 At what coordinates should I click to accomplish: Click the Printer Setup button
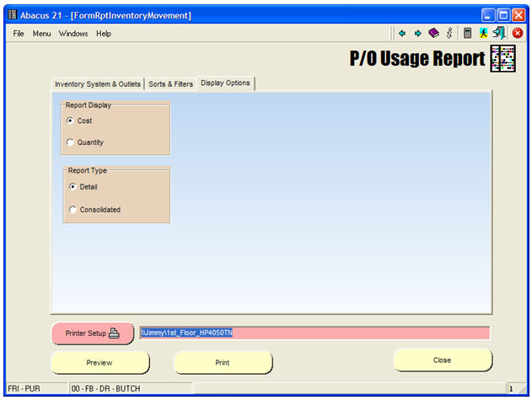(92, 333)
